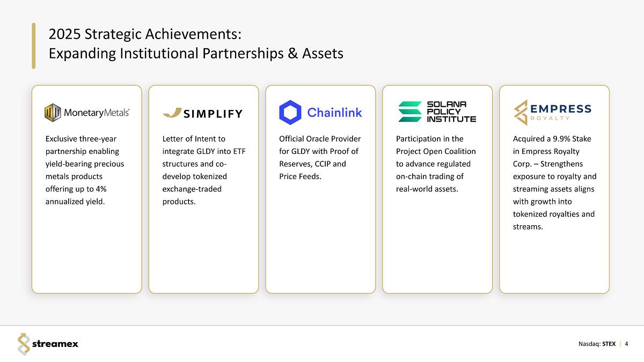Screen dimensions: 644x362
Task: Click the Streamex wordmark in footer
Action: (55, 344)
